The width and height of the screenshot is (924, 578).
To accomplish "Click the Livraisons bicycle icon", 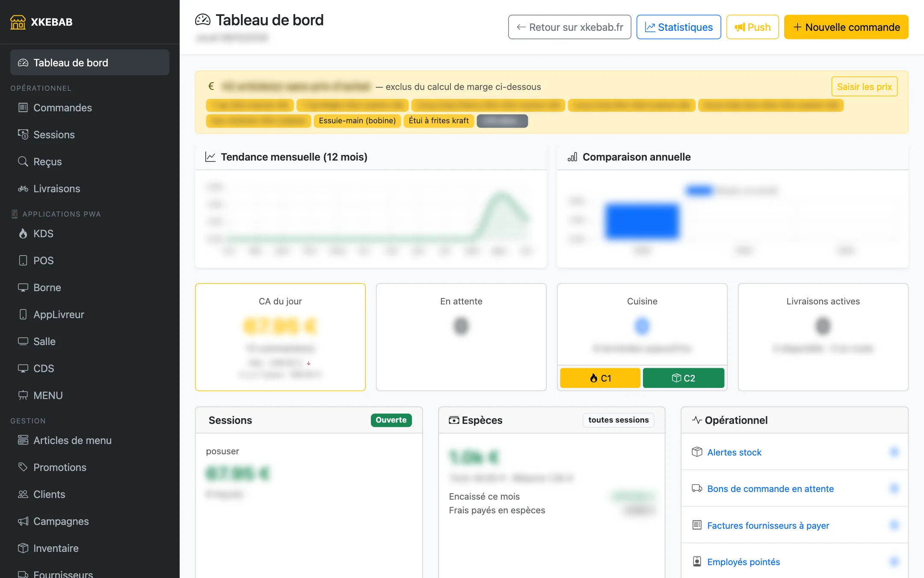I will click(23, 189).
